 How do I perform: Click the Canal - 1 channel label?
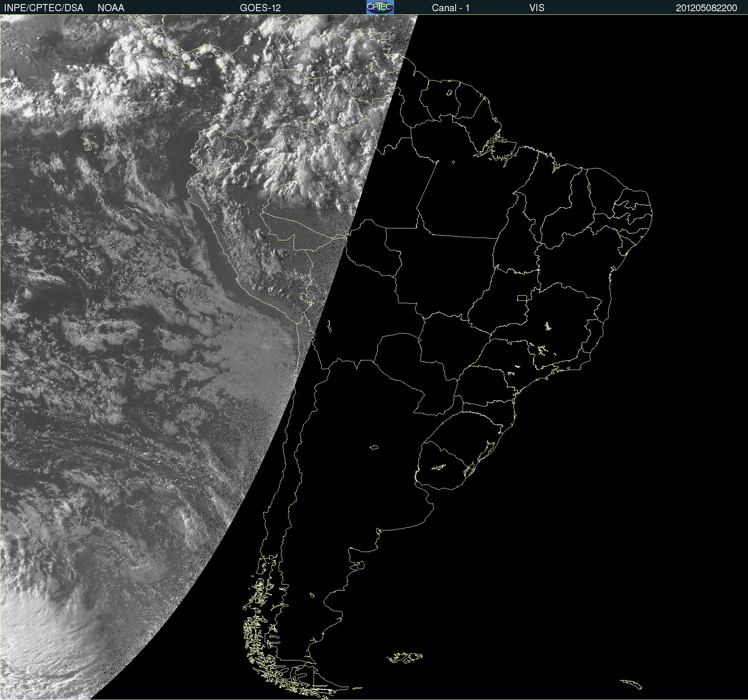(x=451, y=8)
